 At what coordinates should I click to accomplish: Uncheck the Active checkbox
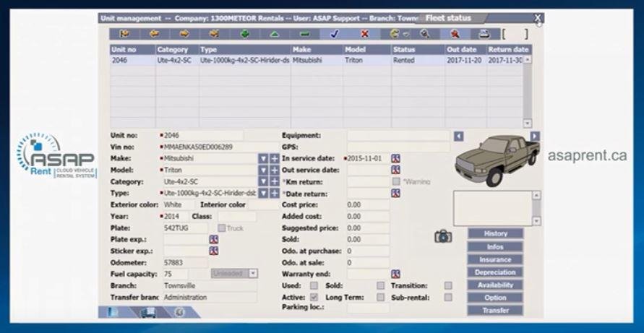tap(314, 297)
